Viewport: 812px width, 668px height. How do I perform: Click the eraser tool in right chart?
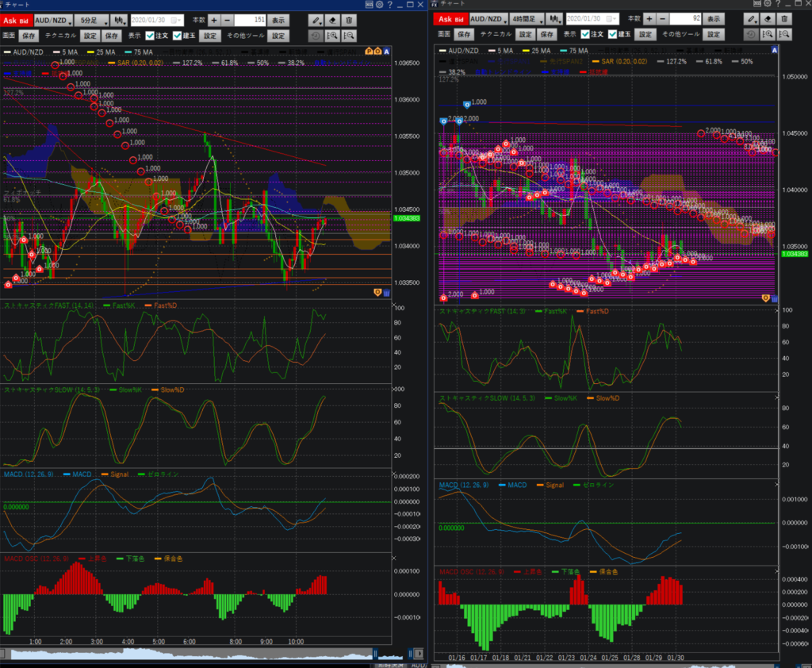point(768,19)
